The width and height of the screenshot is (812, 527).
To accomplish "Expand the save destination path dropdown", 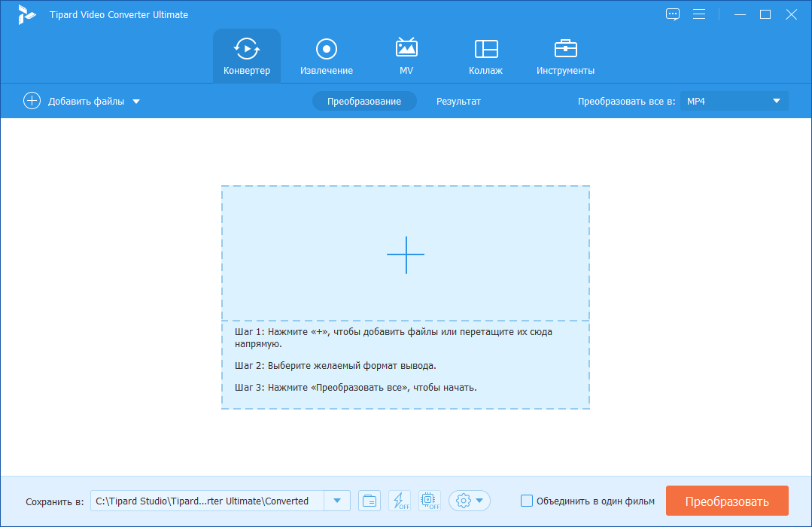I will coord(336,500).
